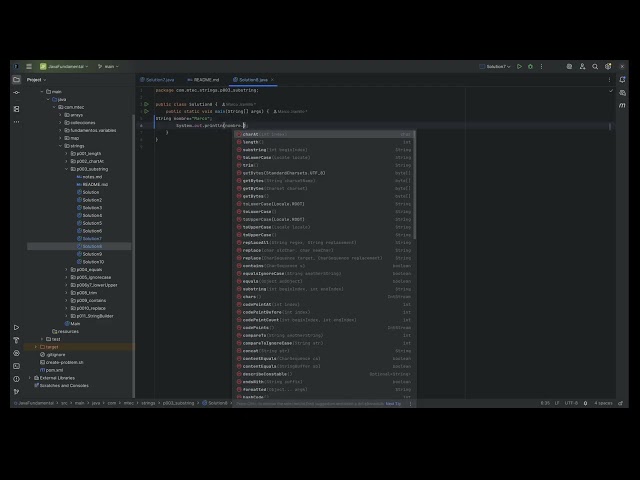Open Project view mode dropdown
640x480 pixels.
[36, 80]
